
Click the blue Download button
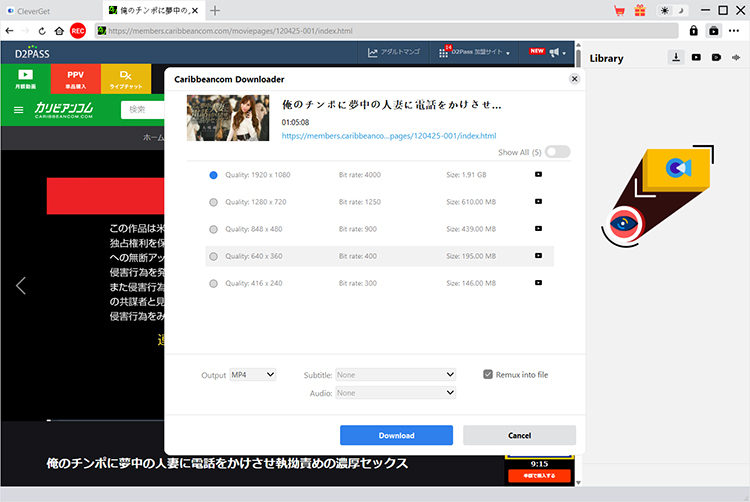(397, 436)
